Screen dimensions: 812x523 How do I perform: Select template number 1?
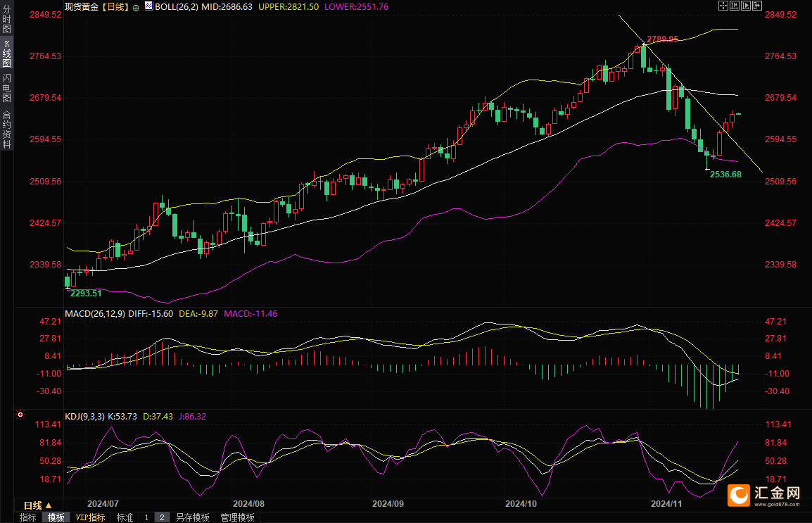pyautogui.click(x=146, y=517)
